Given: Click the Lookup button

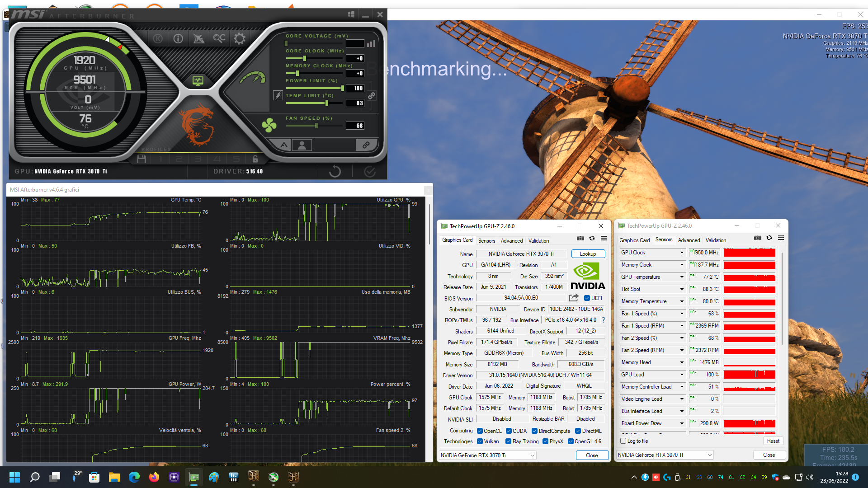Looking at the screenshot, I should 588,254.
